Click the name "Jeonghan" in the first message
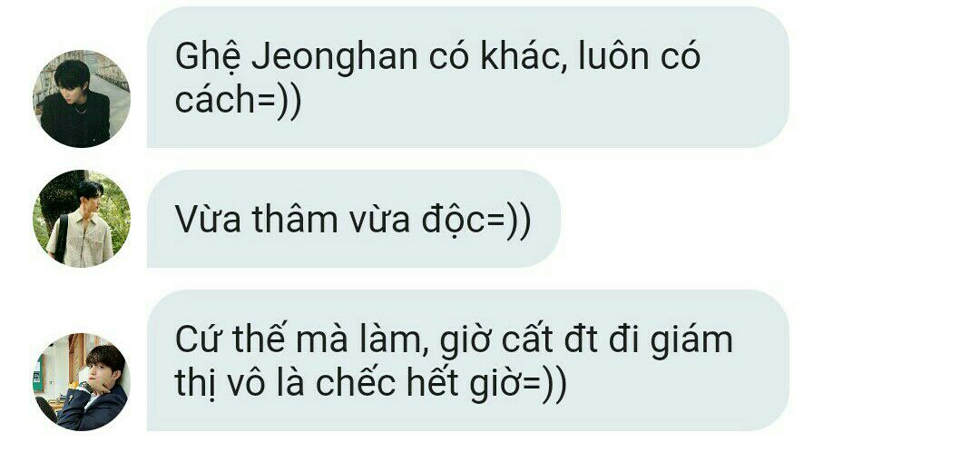Image resolution: width=980 pixels, height=462 pixels. 334,57
